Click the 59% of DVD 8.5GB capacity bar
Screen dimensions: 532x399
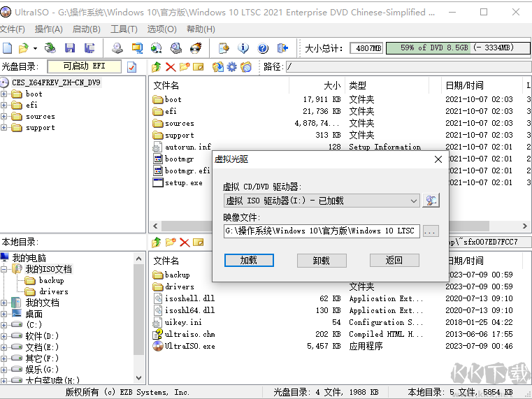[458, 48]
